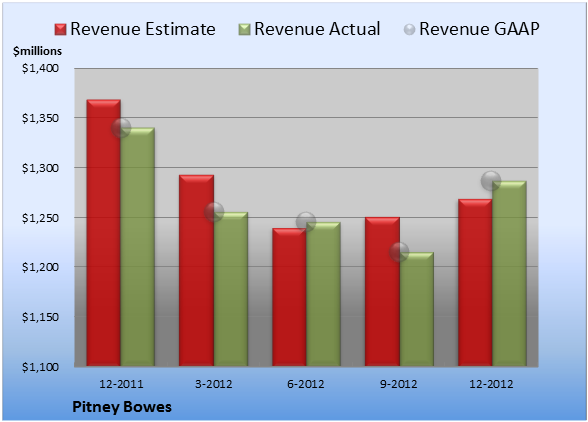
Task: Select the red estimate bar for 6-2012
Action: click(289, 297)
